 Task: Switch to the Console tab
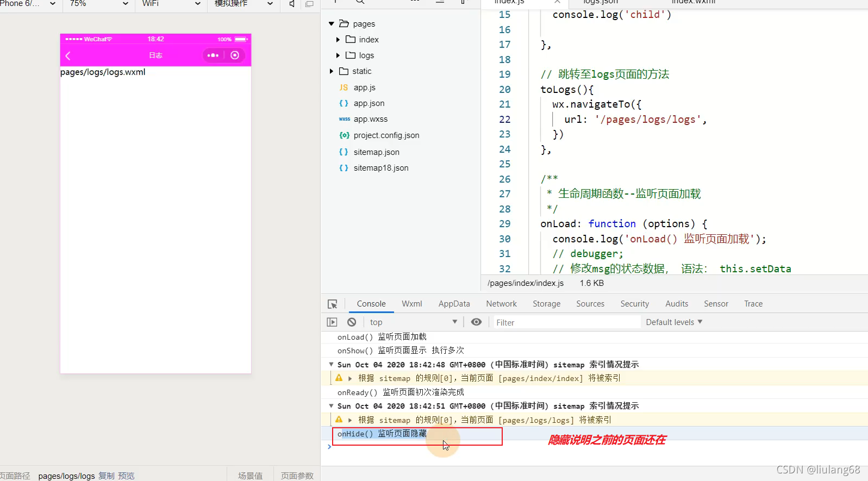(x=371, y=304)
